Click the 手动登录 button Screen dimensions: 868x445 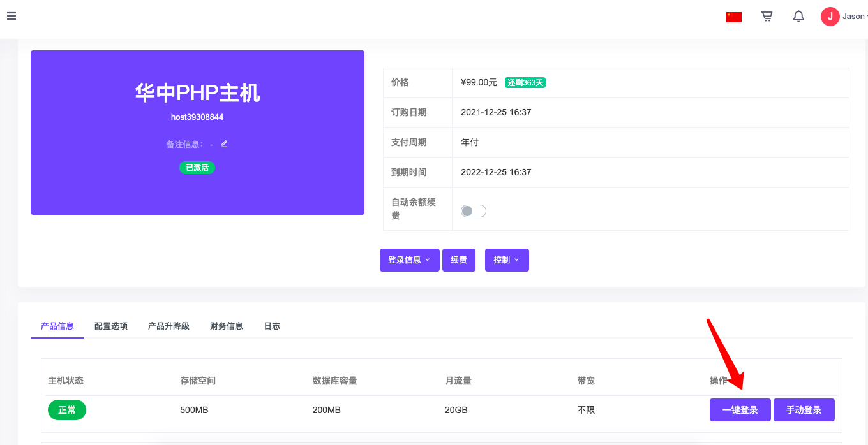804,410
